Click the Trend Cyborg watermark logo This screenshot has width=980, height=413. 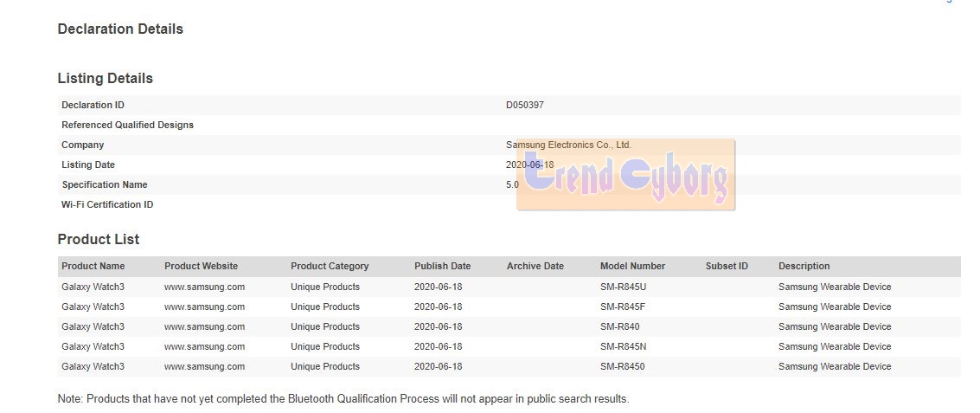click(625, 176)
